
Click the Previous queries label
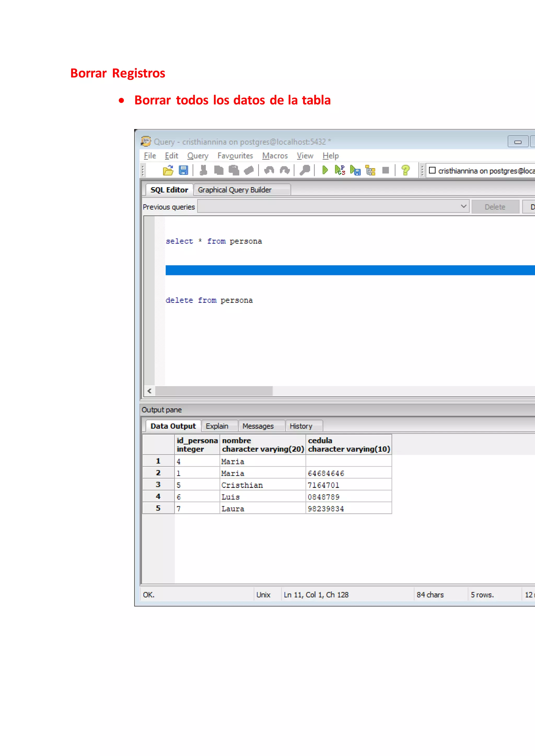click(169, 207)
